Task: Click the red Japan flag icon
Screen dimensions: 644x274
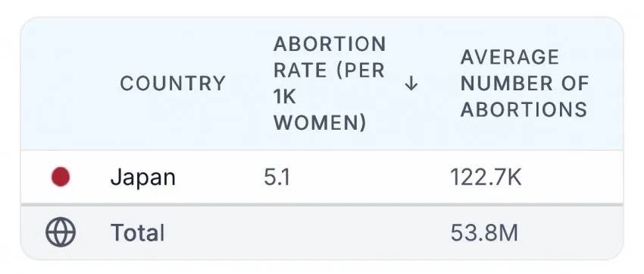Action: coord(61,177)
